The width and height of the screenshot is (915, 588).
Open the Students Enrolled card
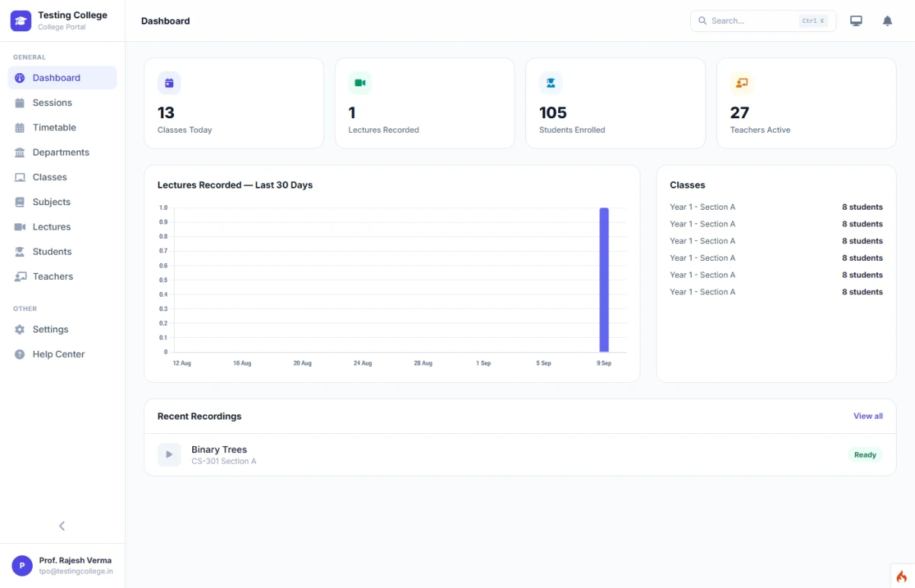(615, 103)
